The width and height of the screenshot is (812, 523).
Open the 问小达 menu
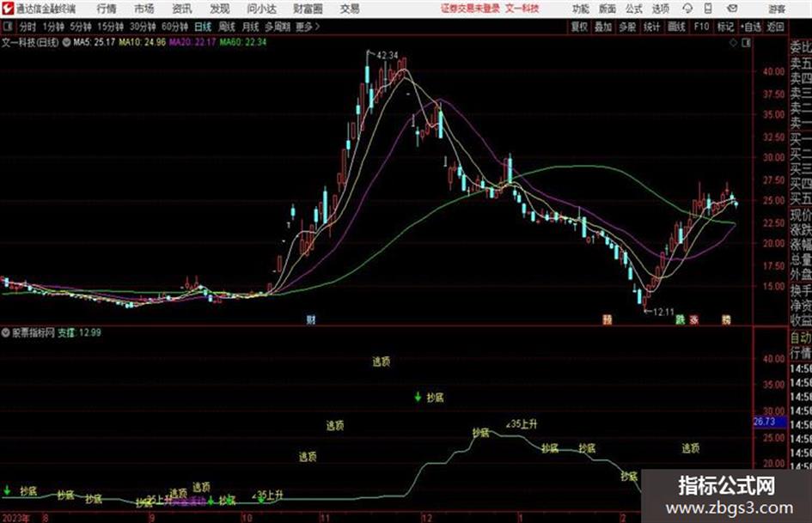click(x=261, y=9)
